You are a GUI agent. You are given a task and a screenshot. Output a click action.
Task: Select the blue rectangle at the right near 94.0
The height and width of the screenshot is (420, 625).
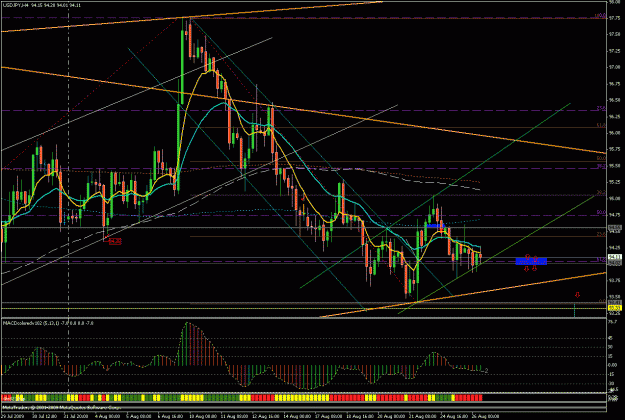tap(531, 261)
